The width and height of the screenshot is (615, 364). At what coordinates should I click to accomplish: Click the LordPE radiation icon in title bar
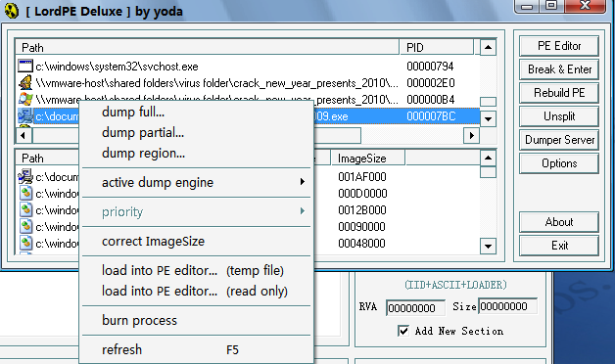click(12, 11)
